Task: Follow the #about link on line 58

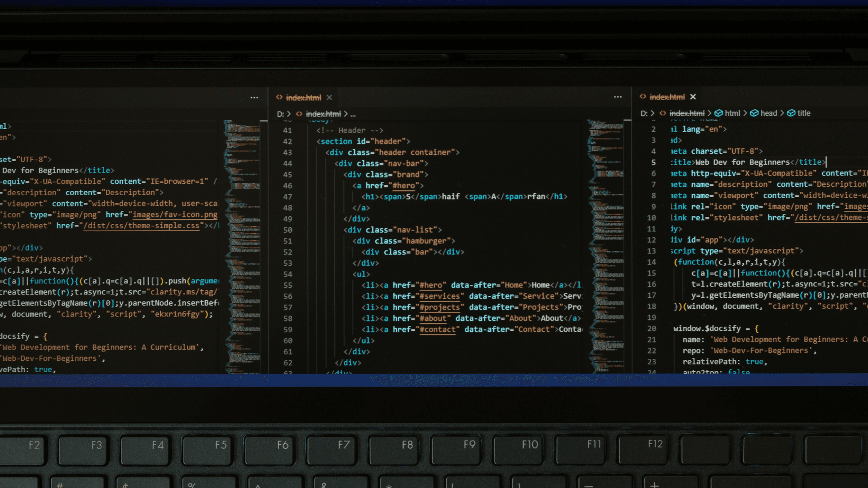Action: (433, 318)
